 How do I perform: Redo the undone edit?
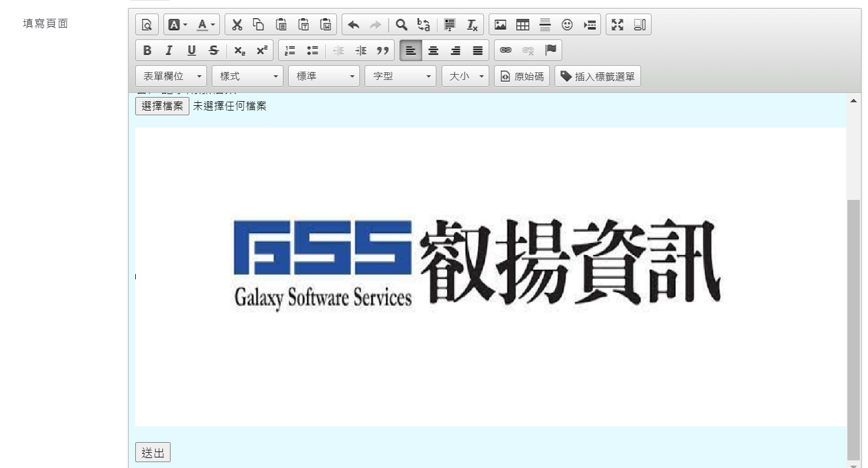[375, 25]
